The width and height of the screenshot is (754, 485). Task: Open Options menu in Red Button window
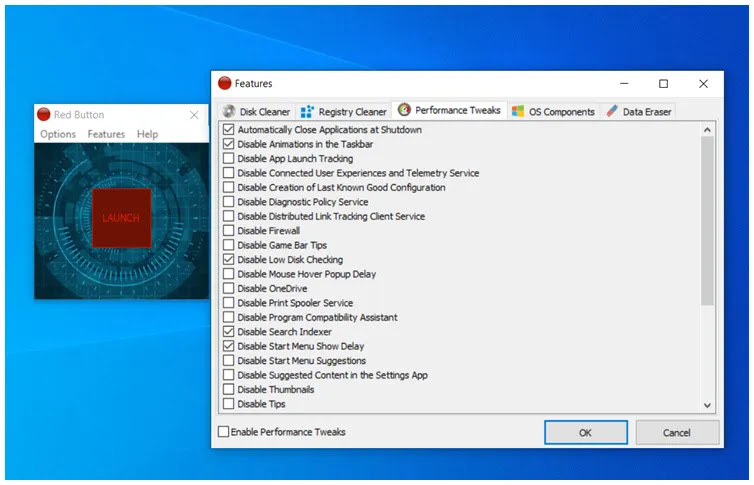click(x=58, y=134)
